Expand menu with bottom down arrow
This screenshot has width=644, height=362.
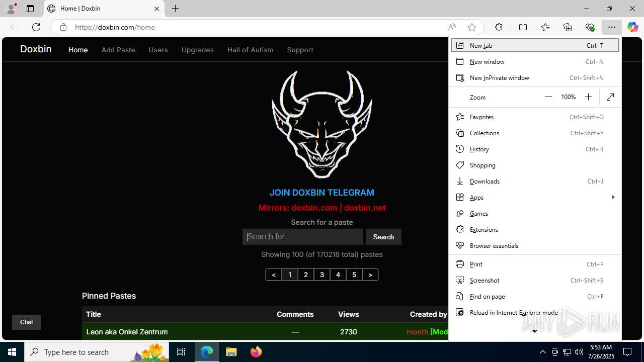(x=535, y=331)
